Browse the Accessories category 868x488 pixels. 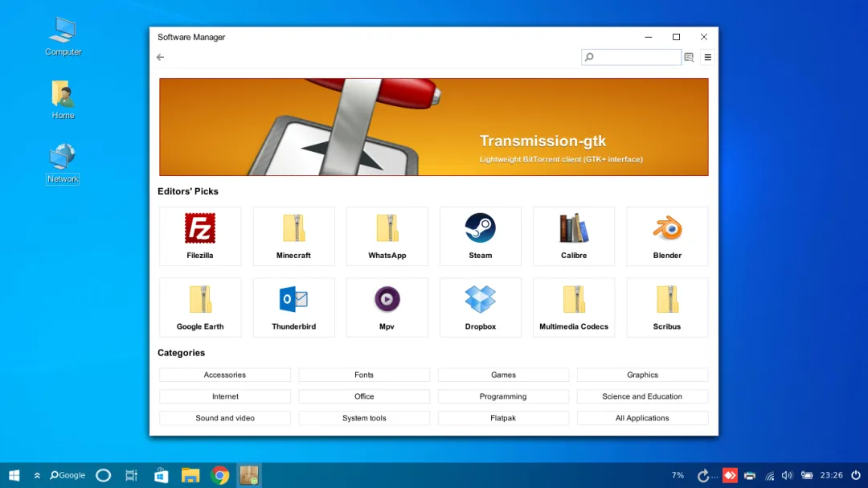225,375
